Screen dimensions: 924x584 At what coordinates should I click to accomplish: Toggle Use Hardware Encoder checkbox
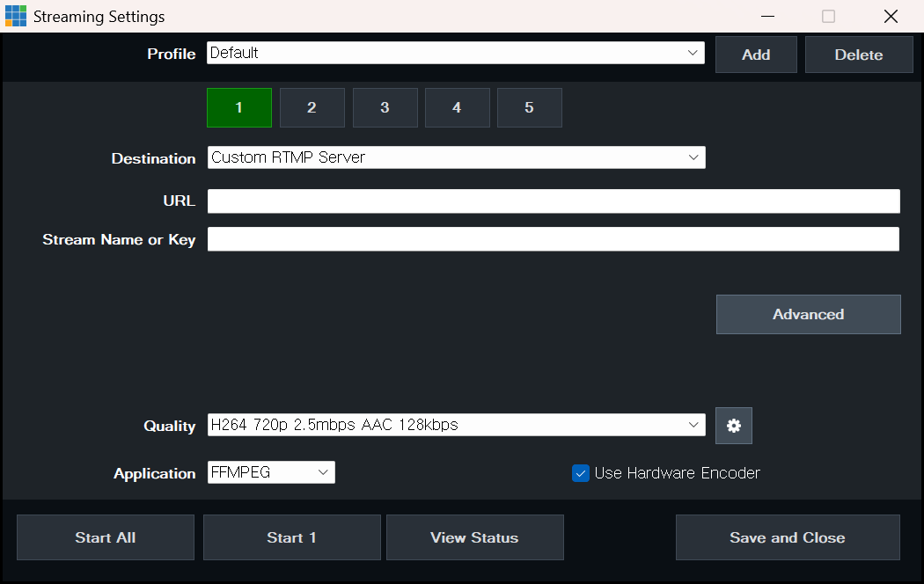click(x=581, y=473)
